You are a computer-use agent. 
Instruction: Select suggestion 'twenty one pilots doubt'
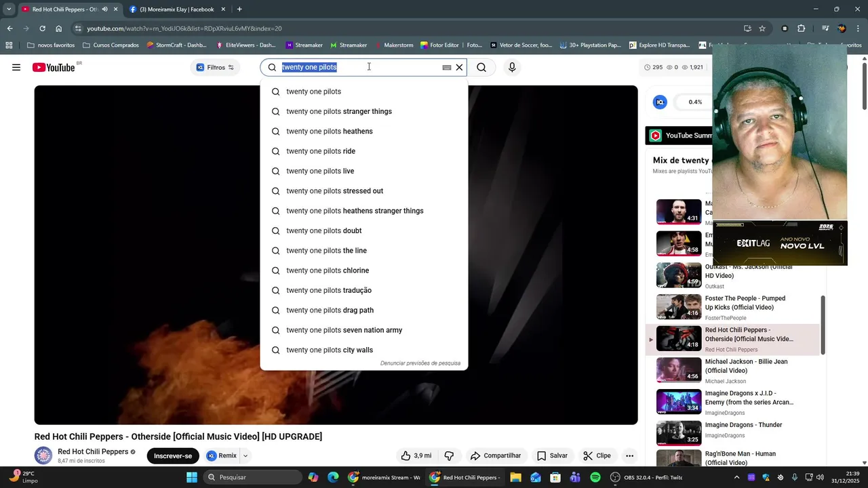[364, 230]
